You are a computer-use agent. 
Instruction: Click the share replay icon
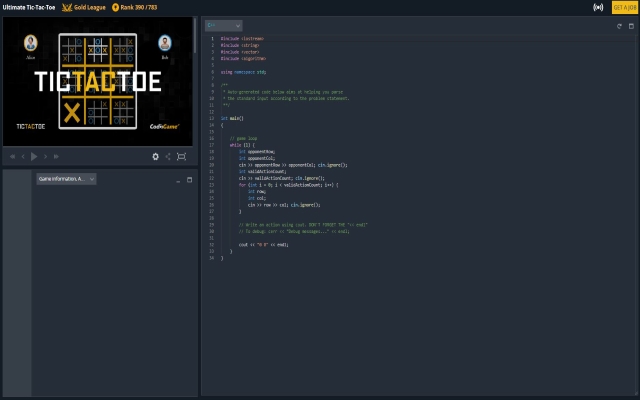(168, 156)
